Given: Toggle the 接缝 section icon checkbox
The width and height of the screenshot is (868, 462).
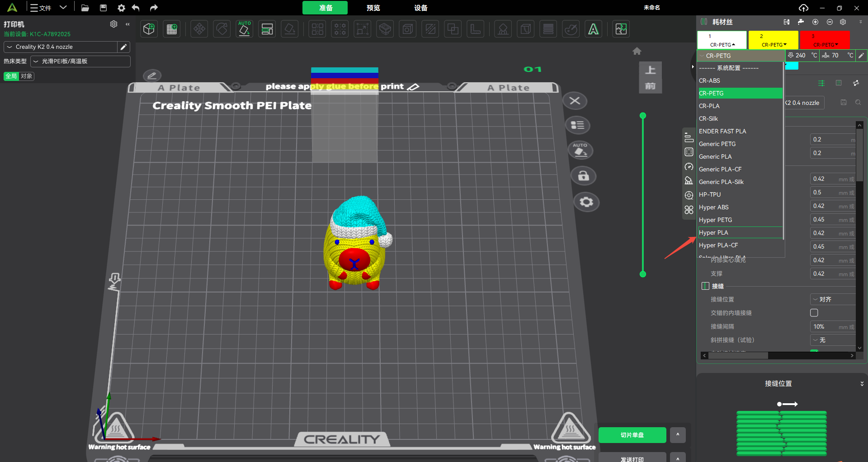Looking at the screenshot, I should click(705, 286).
